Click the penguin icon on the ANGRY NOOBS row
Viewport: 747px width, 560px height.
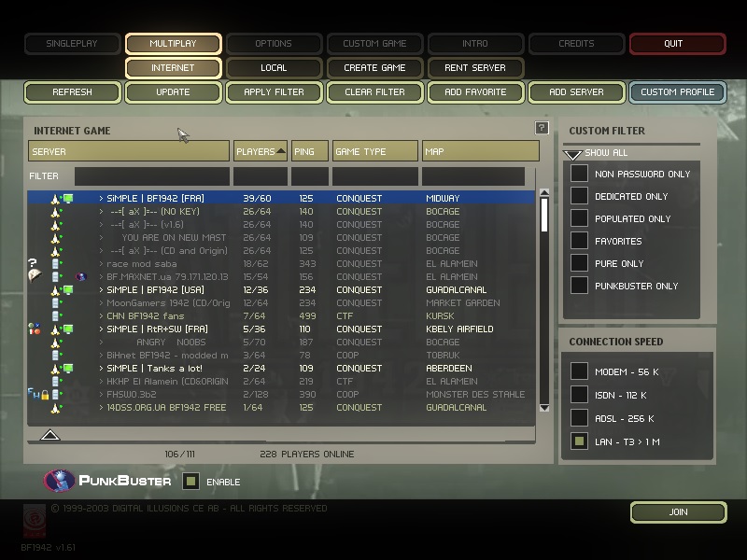tap(55, 343)
